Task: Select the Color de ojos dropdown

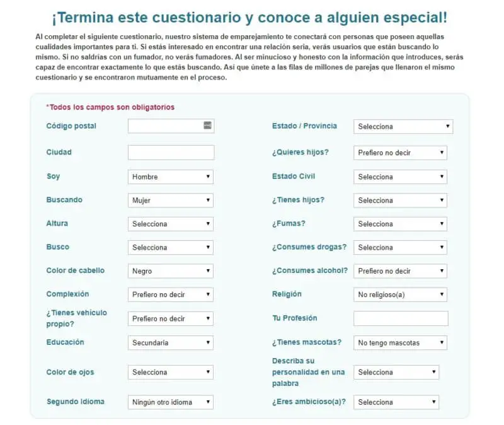Action: coord(171,373)
